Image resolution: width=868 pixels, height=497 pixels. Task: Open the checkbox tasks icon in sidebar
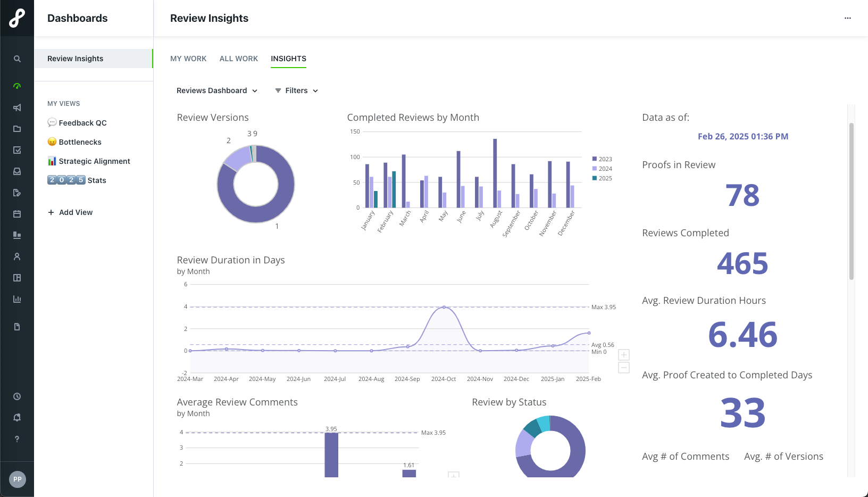tap(17, 150)
